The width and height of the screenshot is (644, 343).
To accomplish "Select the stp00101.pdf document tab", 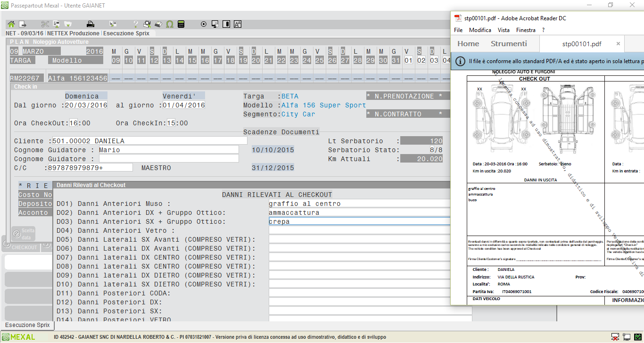I will [582, 44].
